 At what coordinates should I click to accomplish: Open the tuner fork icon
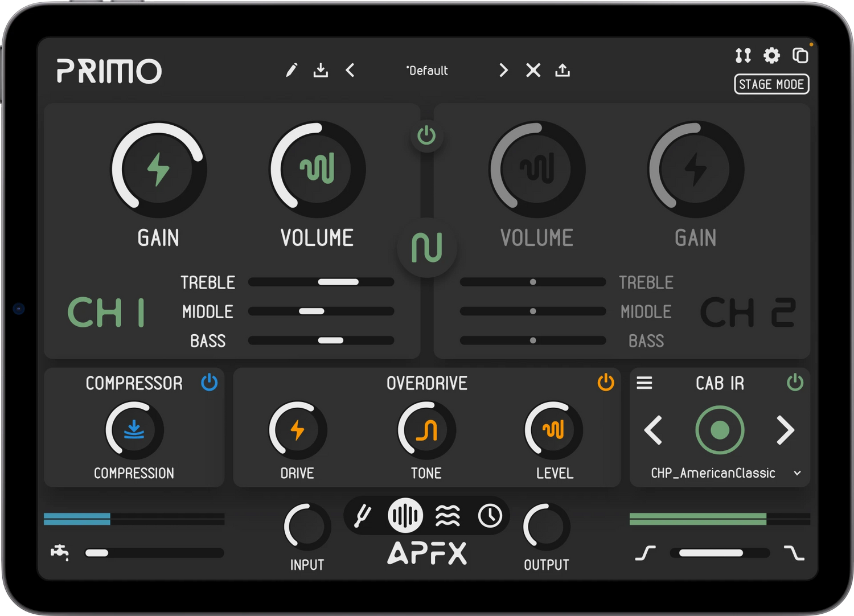pyautogui.click(x=363, y=516)
